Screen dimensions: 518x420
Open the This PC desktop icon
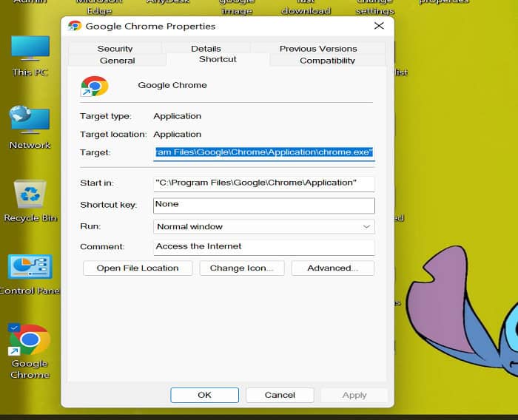tap(30, 55)
